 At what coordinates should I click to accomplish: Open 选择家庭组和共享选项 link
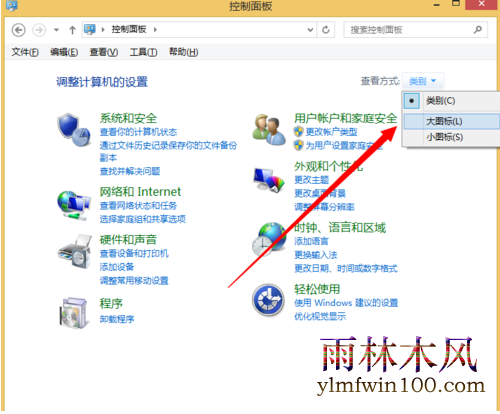point(143,219)
